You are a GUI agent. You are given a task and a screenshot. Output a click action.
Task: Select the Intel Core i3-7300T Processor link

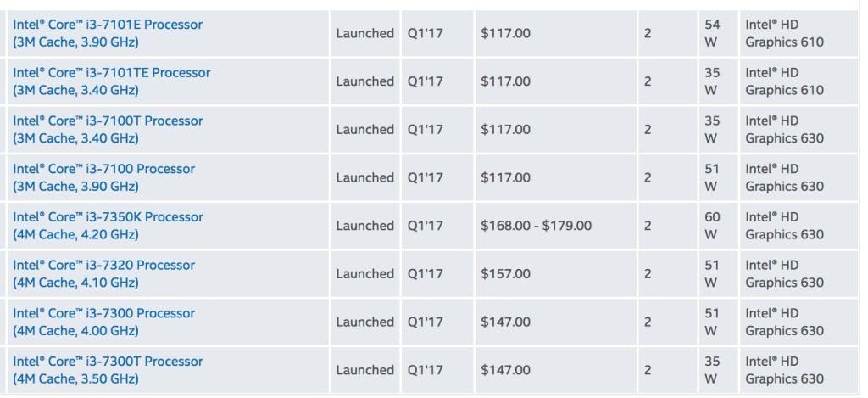point(108,362)
